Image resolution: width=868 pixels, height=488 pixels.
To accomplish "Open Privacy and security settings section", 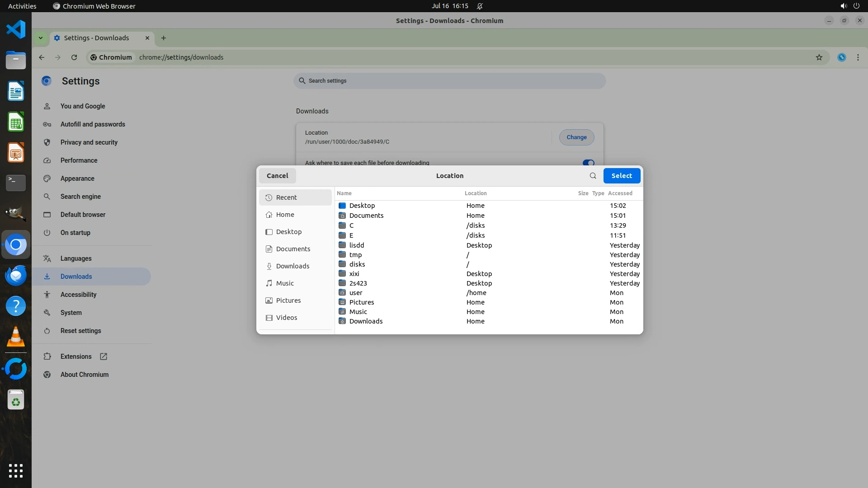I will (89, 142).
